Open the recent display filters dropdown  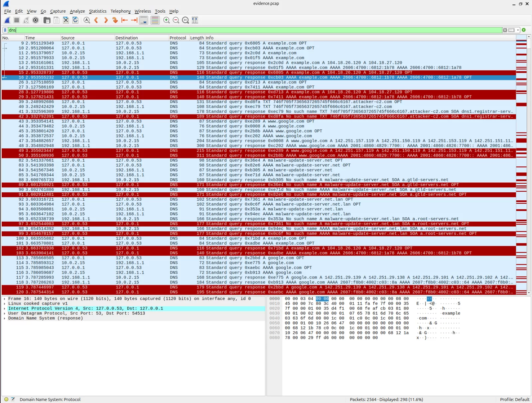point(518,30)
